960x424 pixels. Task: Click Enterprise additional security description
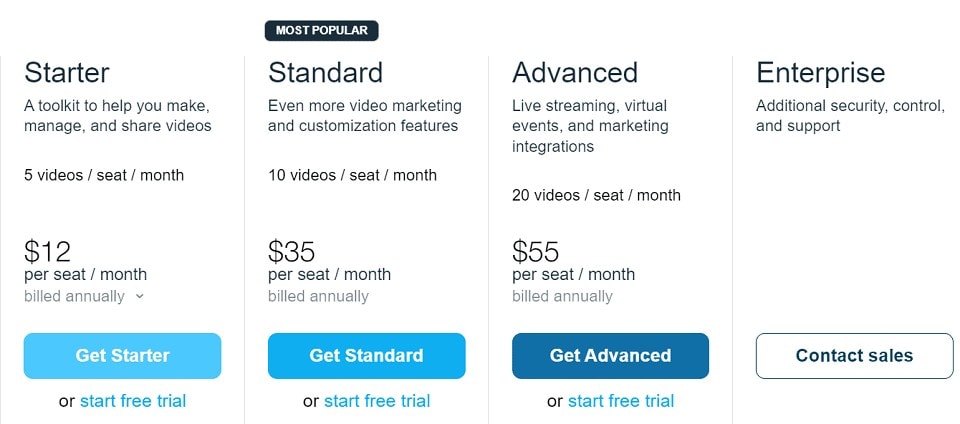point(850,116)
